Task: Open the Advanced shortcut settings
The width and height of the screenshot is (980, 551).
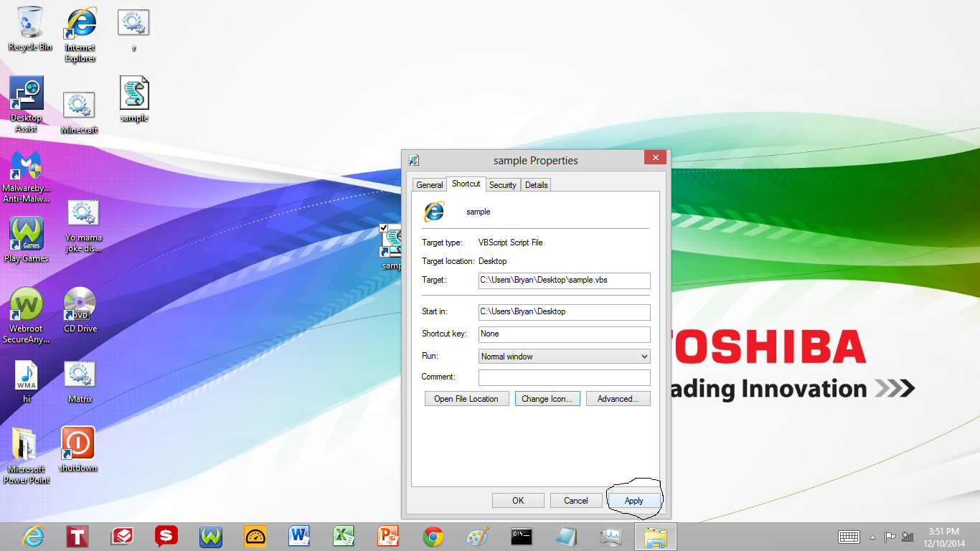Action: coord(618,399)
